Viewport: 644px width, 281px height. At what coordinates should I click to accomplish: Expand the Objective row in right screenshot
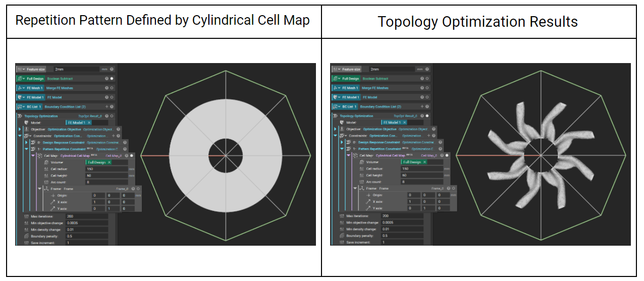tap(335, 129)
